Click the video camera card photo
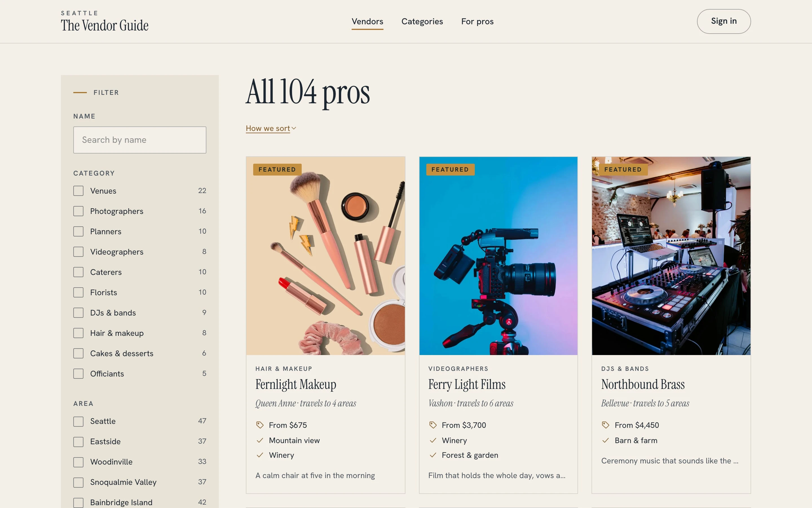 tap(498, 256)
